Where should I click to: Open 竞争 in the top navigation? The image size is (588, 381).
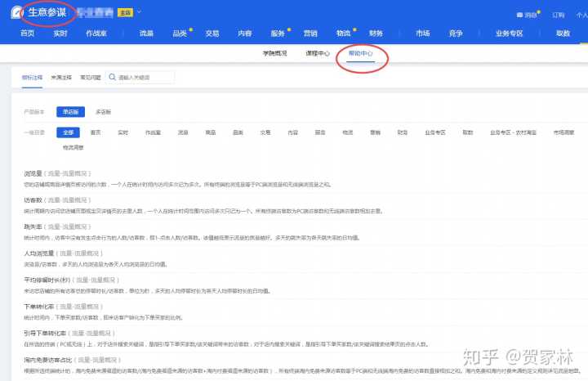tap(457, 34)
